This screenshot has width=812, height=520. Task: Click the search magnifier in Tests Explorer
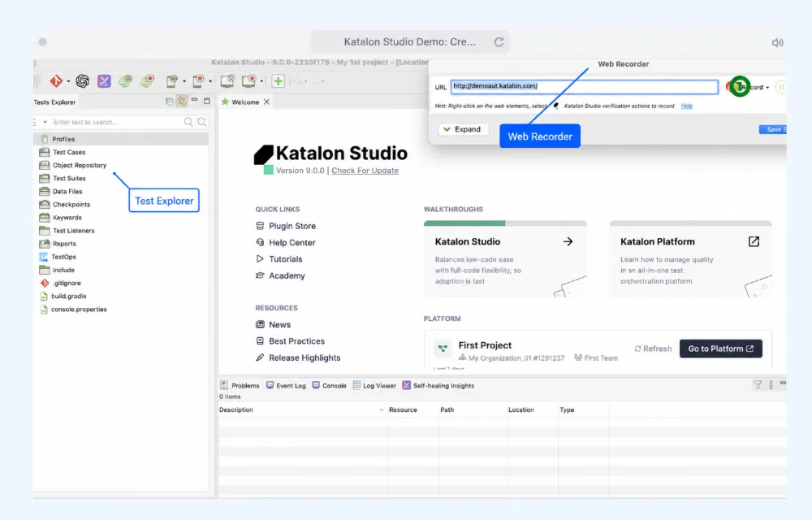[x=188, y=122]
